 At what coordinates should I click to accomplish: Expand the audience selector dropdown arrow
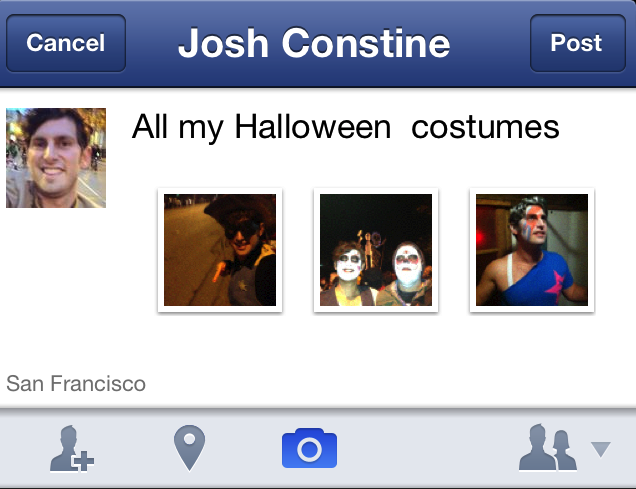[600, 450]
